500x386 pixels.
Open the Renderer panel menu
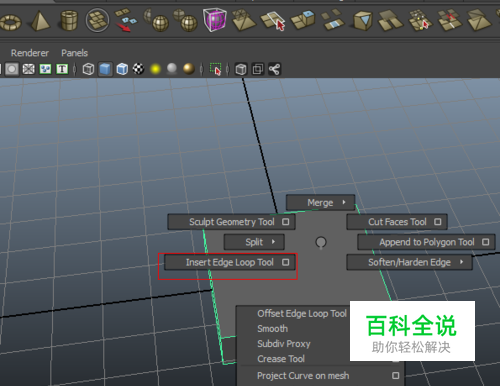(x=30, y=53)
